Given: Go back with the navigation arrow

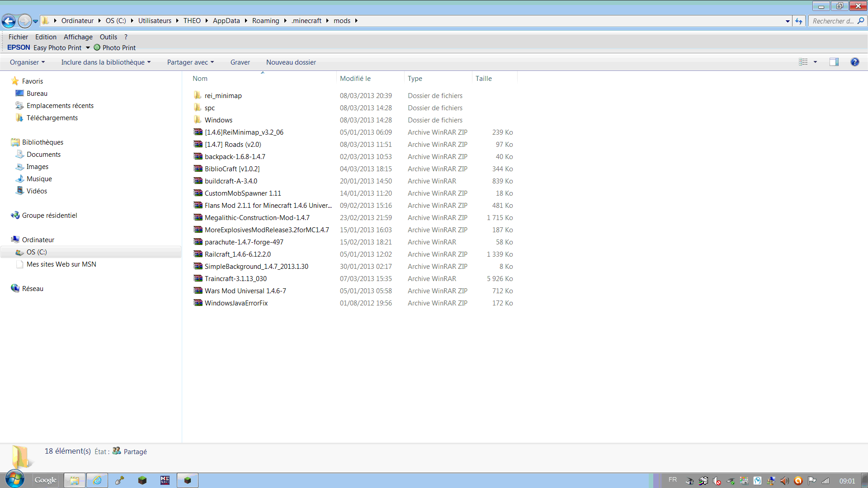Looking at the screenshot, I should (9, 21).
